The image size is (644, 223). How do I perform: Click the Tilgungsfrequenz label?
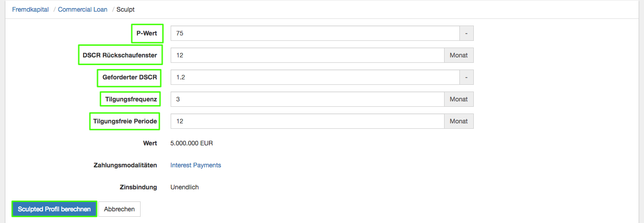click(131, 99)
